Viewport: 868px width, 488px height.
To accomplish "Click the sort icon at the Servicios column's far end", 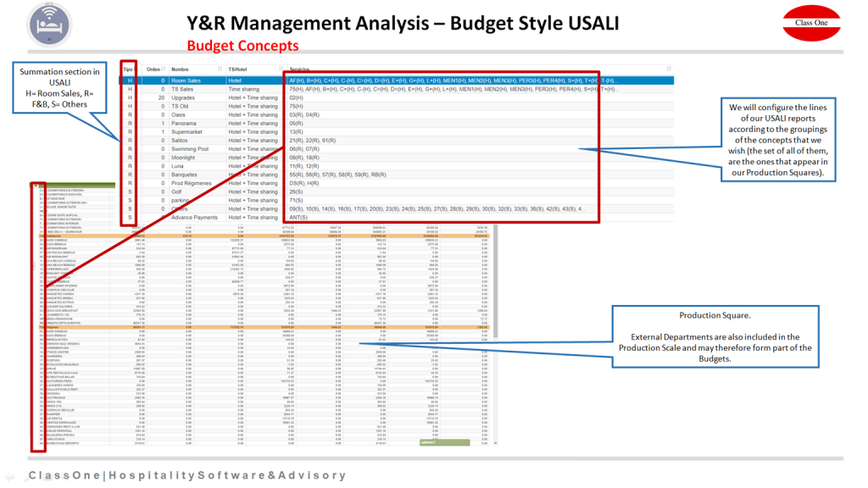I will (669, 69).
